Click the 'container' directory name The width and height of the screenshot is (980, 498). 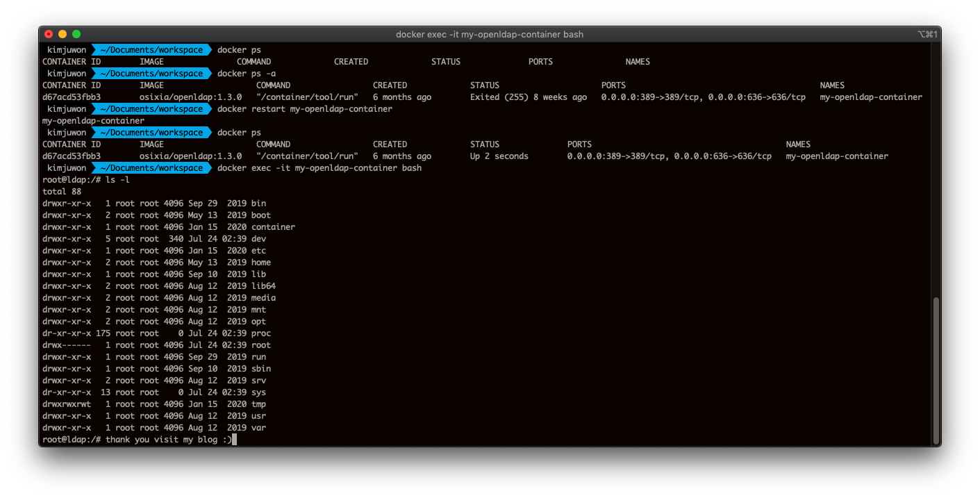click(x=273, y=227)
